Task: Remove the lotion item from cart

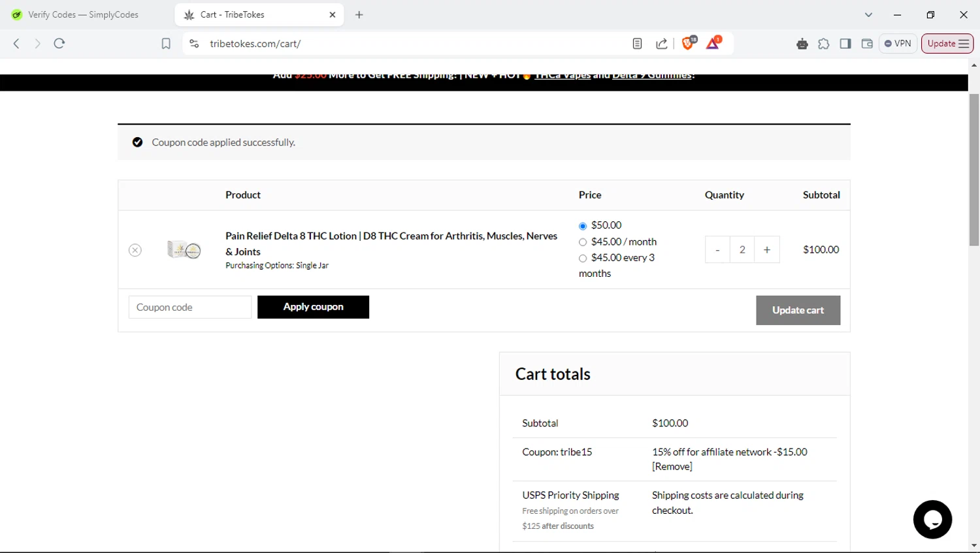Action: click(x=135, y=250)
